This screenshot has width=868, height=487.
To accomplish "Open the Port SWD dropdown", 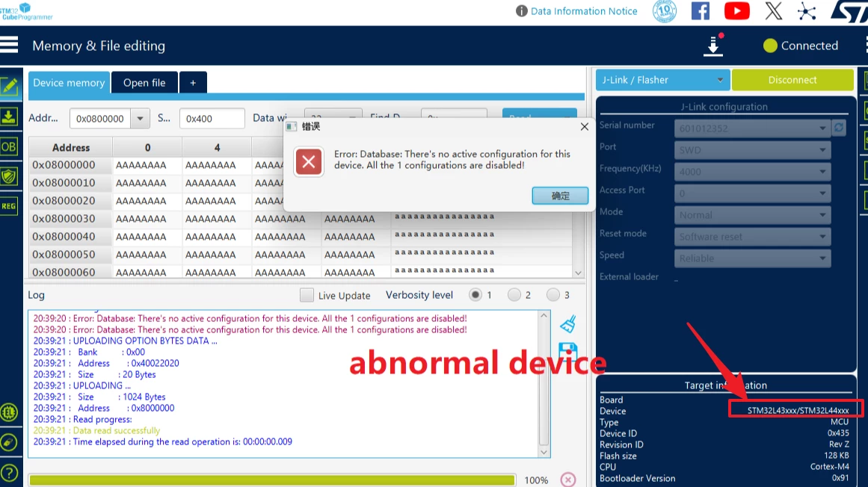I will coord(752,150).
